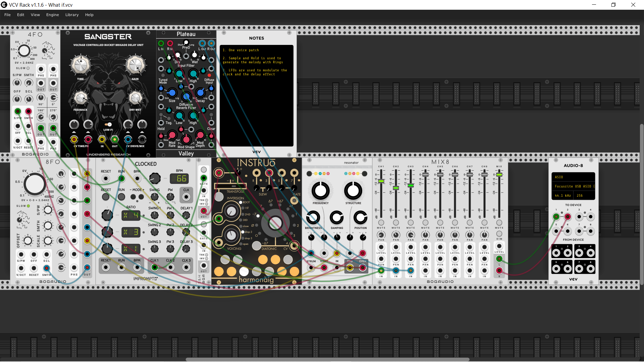Open the Edit menu
644x362 pixels.
click(x=20, y=15)
